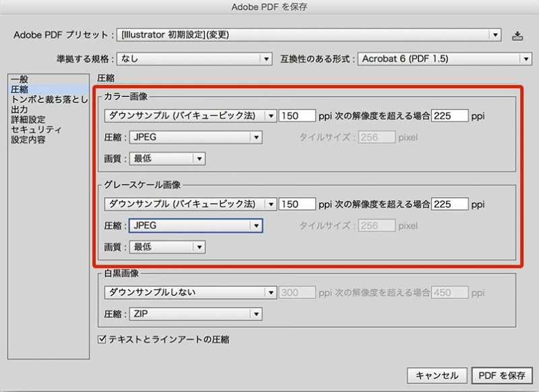
Task: Open グレースケール画像 downsample method dropdown
Action: (191, 204)
